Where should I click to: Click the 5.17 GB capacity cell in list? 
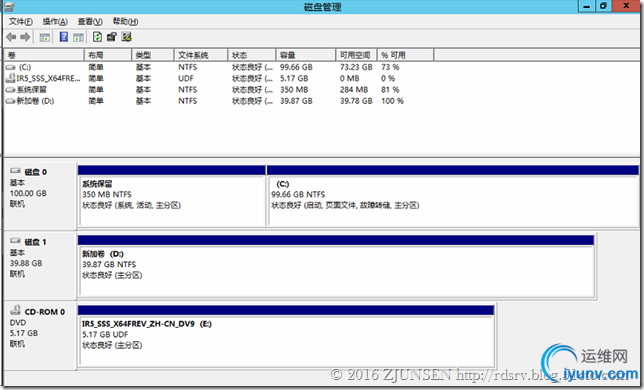point(294,78)
